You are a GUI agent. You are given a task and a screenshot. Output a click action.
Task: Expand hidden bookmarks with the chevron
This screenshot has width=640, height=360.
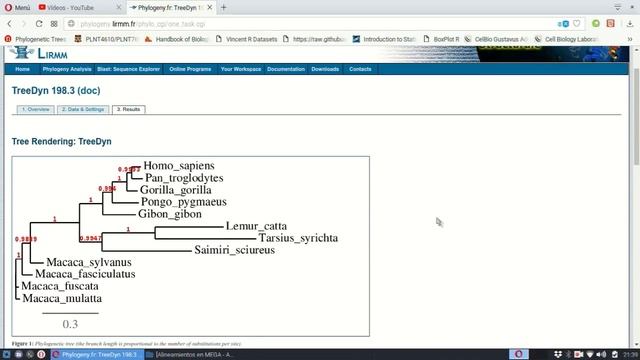point(630,39)
